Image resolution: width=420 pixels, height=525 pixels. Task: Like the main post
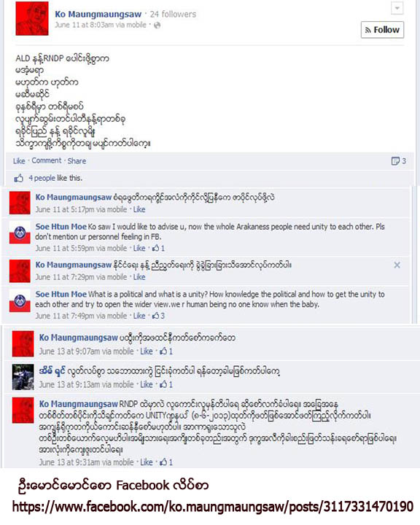[19, 161]
